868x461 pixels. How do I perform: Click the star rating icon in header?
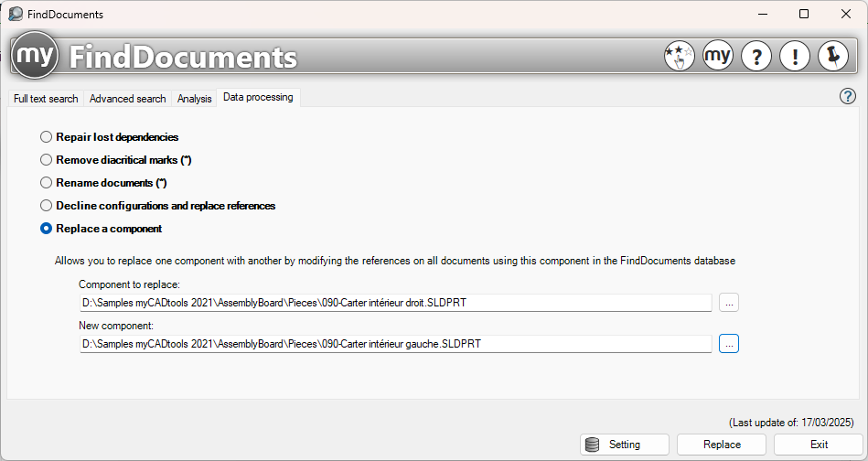point(679,57)
